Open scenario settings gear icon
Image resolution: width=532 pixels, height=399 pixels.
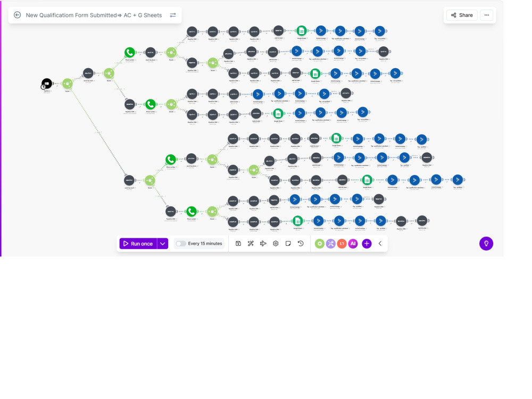[276, 244]
